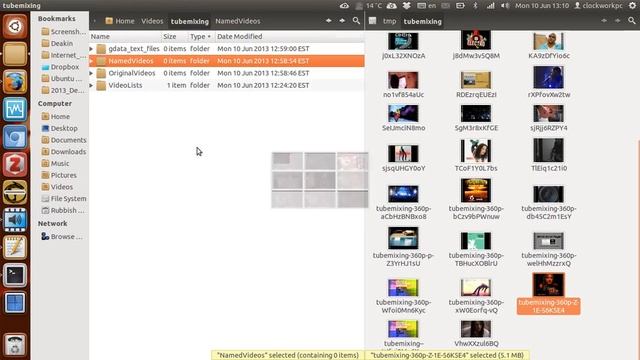This screenshot has height=360, width=640.
Task: Open the red Z application in dock
Action: click(15, 164)
